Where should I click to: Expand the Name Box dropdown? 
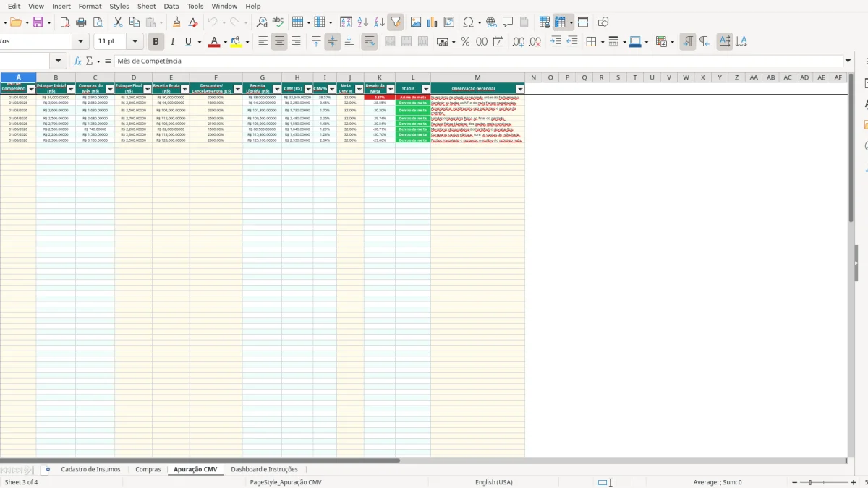[59, 61]
